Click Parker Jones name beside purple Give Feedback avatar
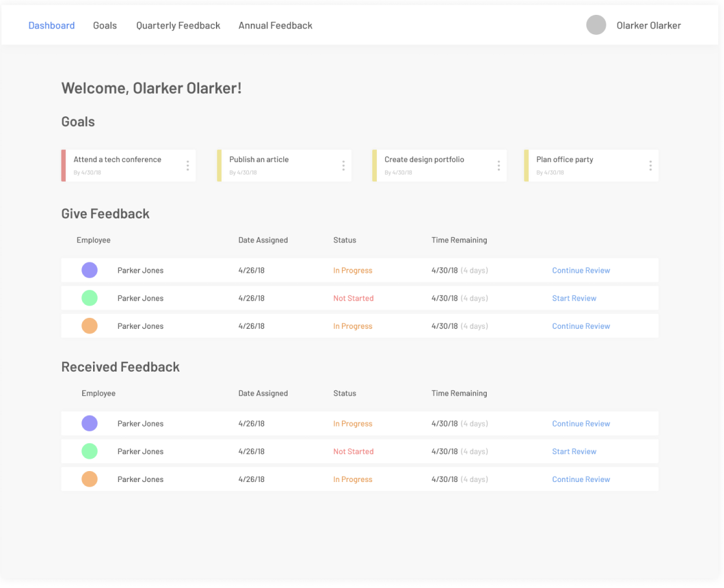Image resolution: width=724 pixels, height=588 pixels. click(140, 271)
